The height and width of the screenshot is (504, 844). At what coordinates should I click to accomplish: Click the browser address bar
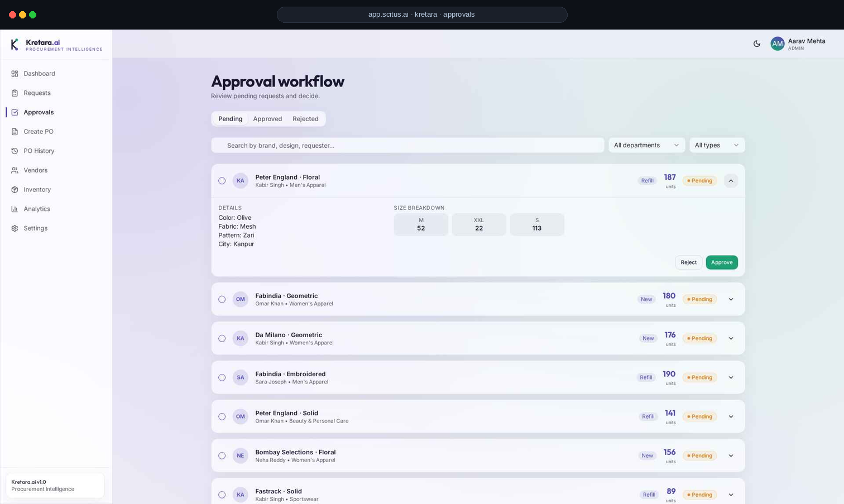pyautogui.click(x=422, y=15)
